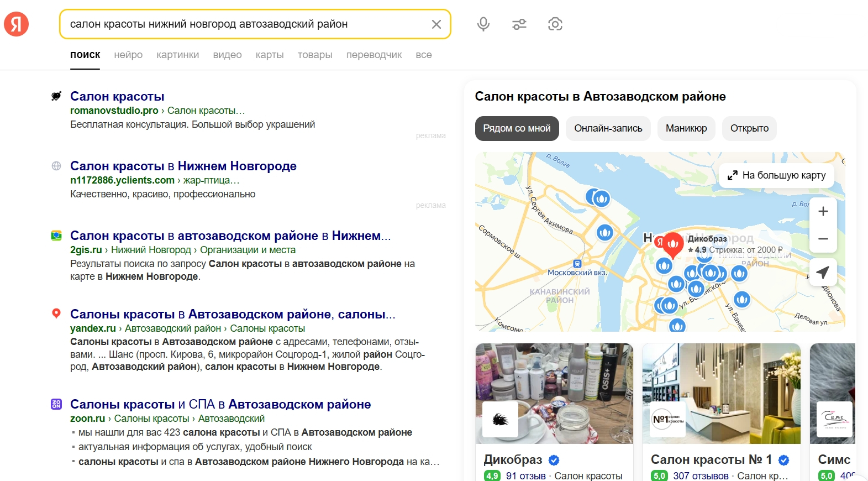Open the yandex.ru domain link

pyautogui.click(x=93, y=328)
